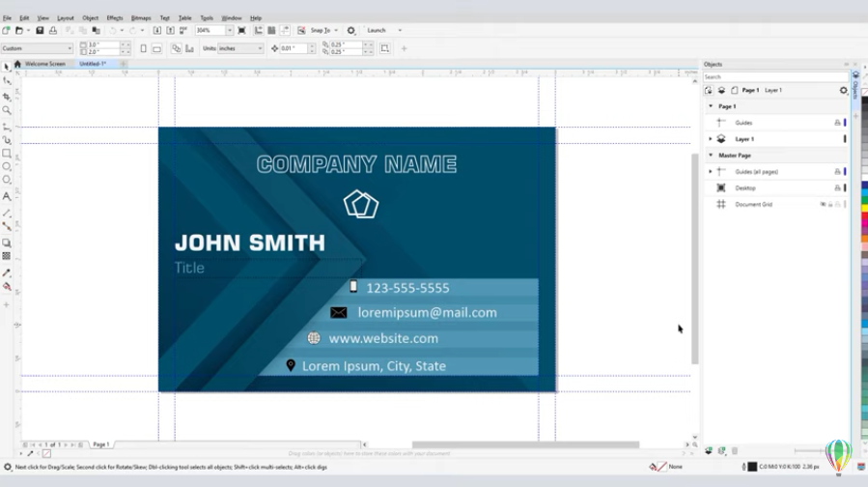Image resolution: width=868 pixels, height=487 pixels.
Task: Click the Paste icon in the toolbar
Action: click(97, 31)
